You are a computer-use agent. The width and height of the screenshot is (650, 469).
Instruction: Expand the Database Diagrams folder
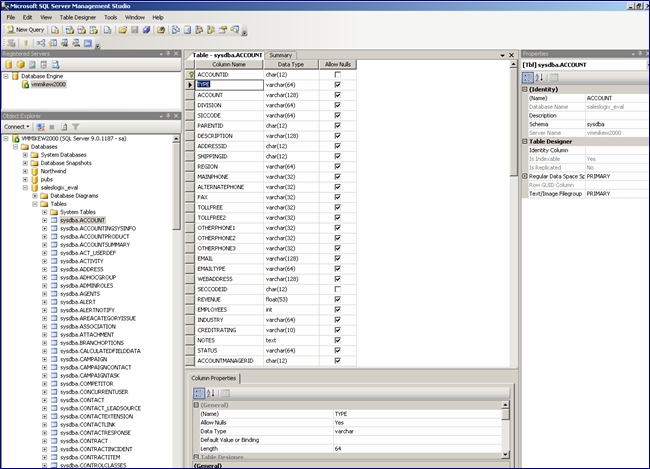[35, 196]
